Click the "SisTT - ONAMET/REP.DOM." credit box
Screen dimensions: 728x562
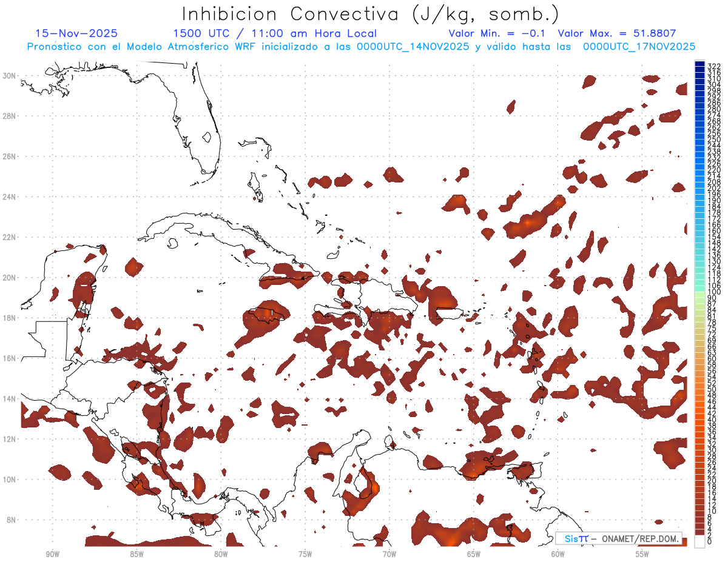(619, 538)
